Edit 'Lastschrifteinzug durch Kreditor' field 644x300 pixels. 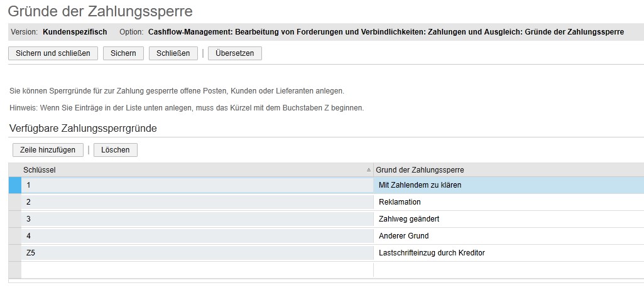pos(508,253)
